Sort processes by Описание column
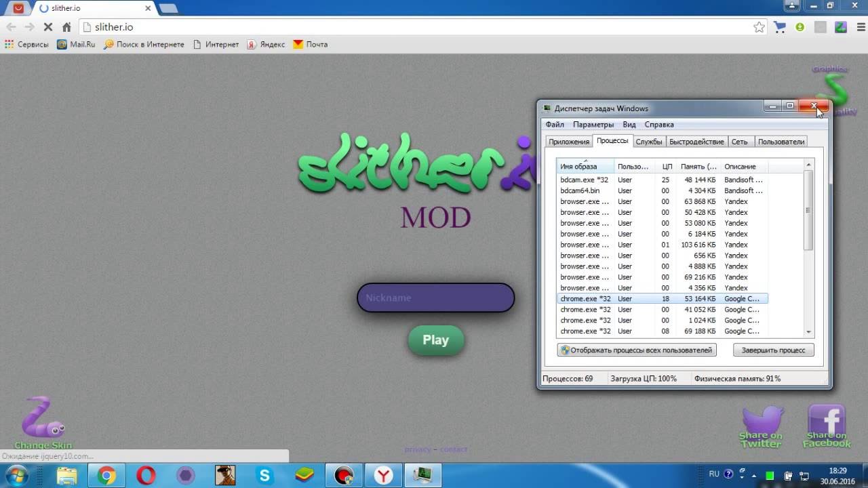 tap(744, 166)
